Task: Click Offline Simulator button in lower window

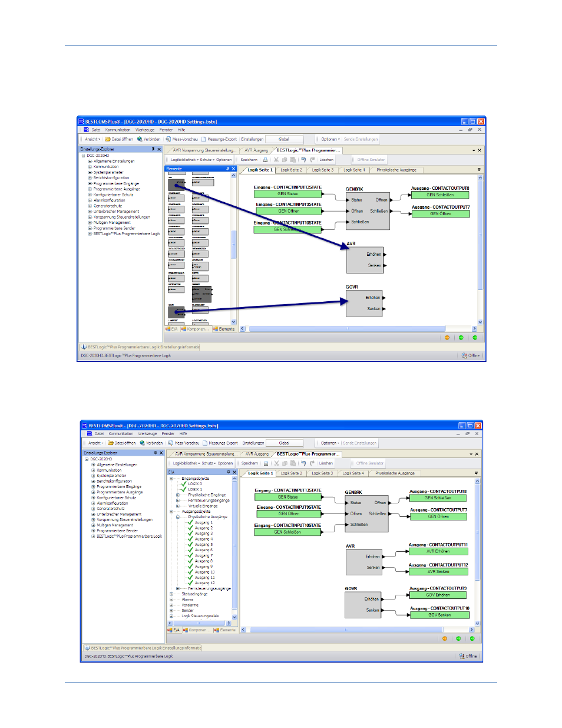Action: 370,463
